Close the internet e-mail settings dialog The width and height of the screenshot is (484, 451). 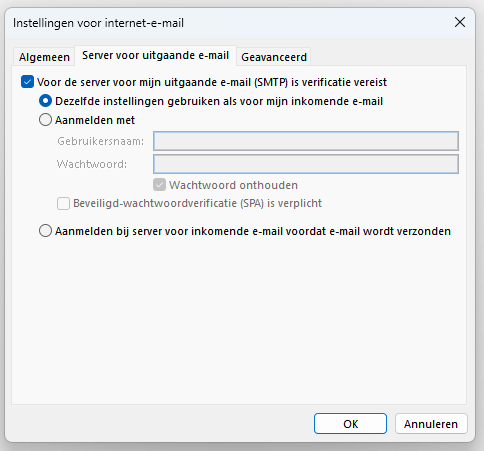point(460,23)
